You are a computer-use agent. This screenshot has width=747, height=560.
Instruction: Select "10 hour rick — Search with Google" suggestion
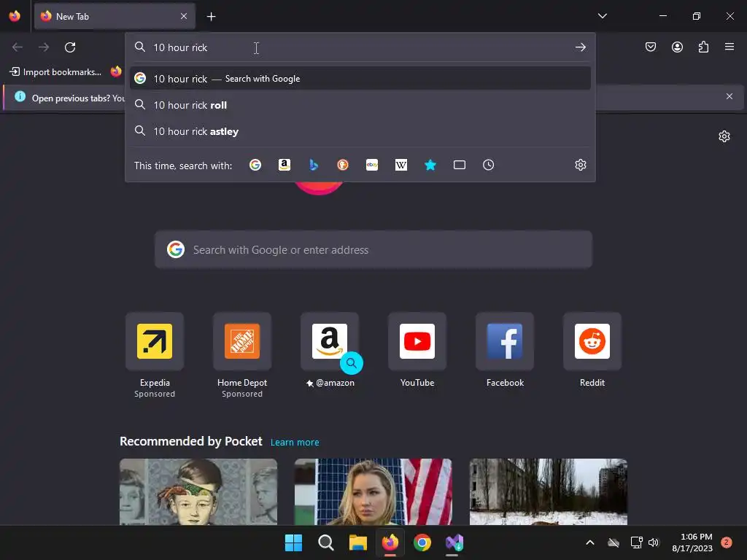(x=360, y=79)
